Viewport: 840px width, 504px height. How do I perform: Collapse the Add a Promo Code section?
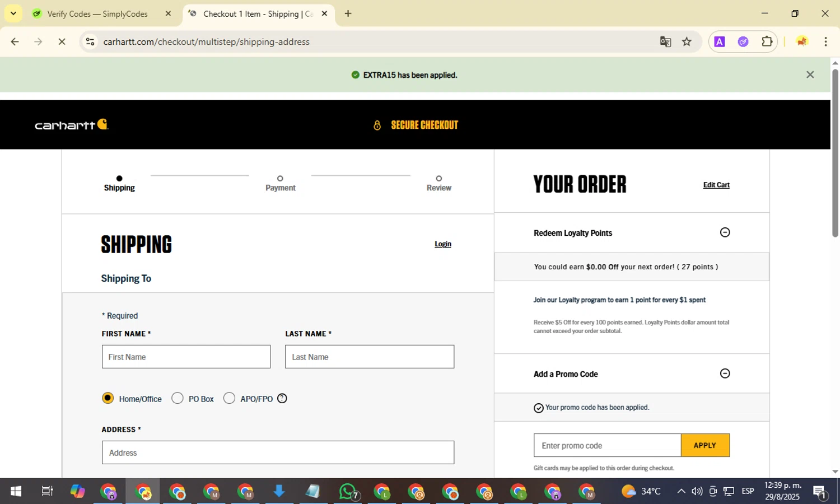725,374
